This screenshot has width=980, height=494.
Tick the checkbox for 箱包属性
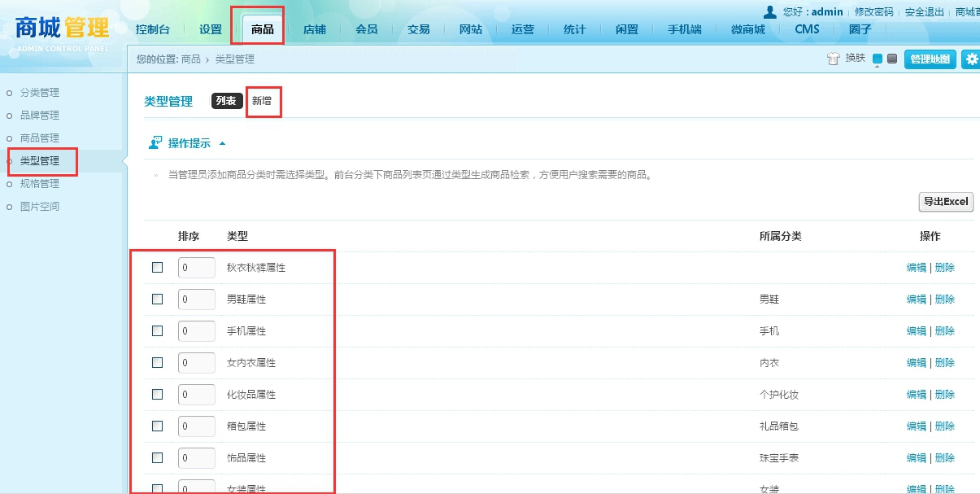158,426
